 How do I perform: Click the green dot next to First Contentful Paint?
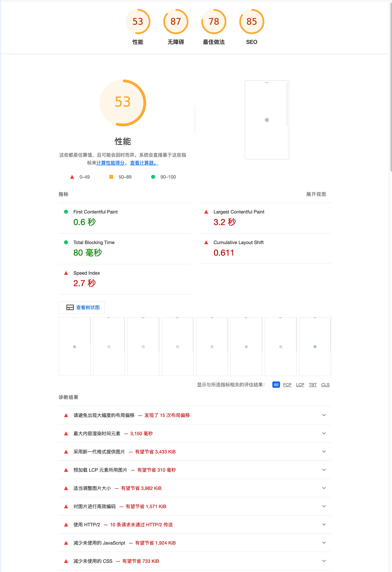pos(66,212)
